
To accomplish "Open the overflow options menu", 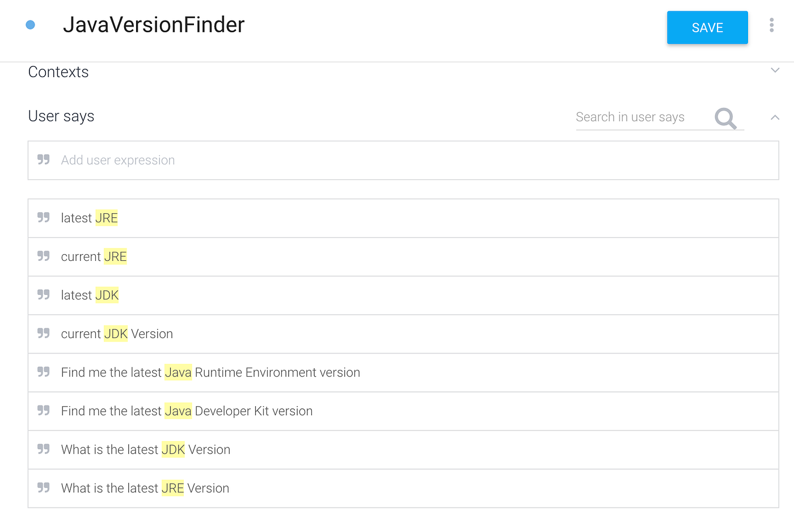I will [772, 25].
